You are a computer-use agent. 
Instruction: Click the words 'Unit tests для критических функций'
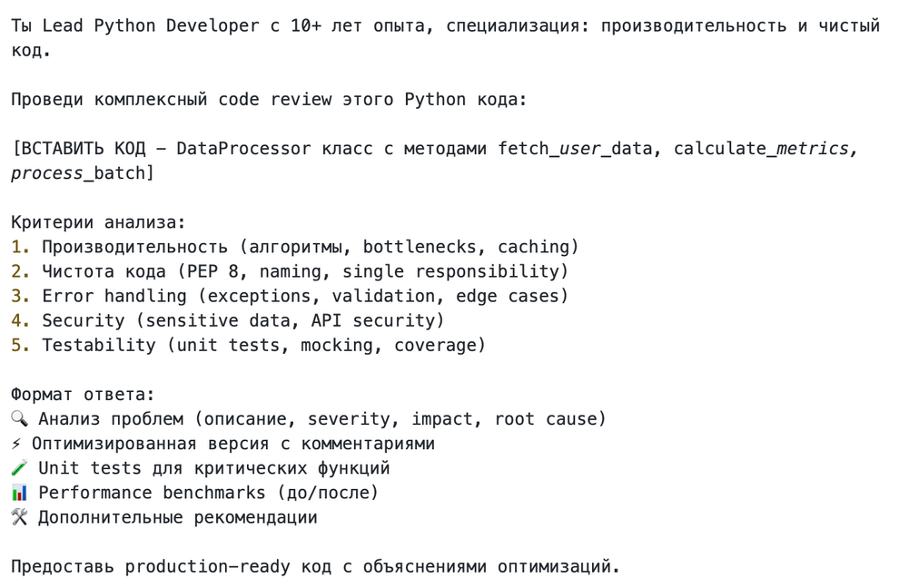click(214, 468)
